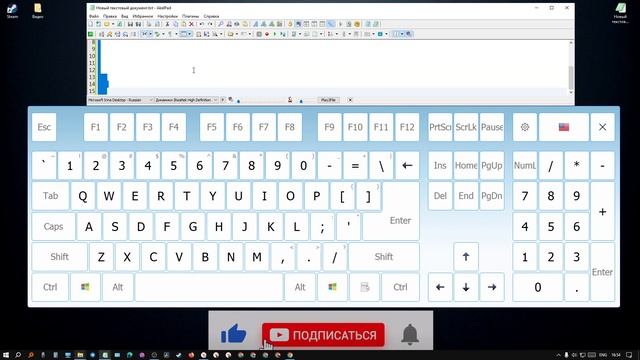The image size is (640, 360).
Task: Open the Плагины menu
Action: (191, 16)
